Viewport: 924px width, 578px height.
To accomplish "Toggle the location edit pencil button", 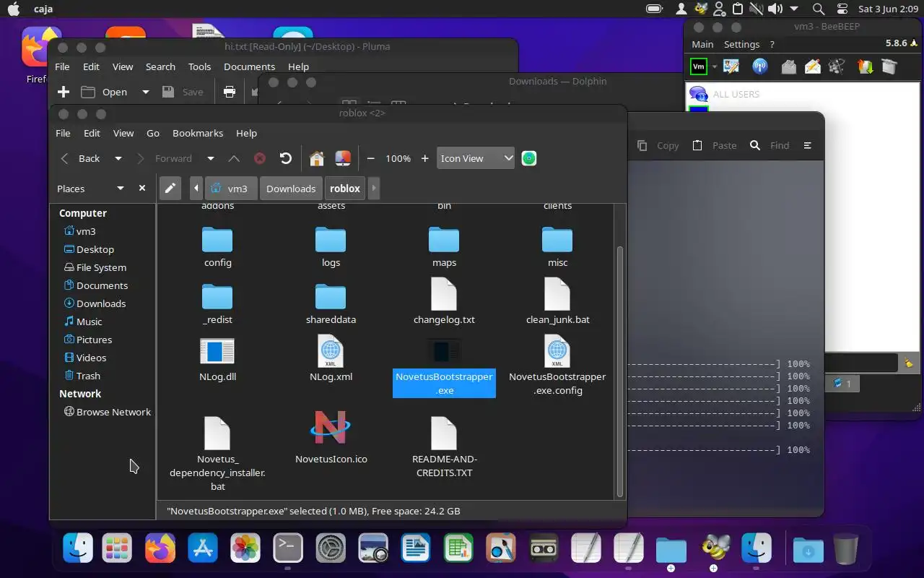I will pyautogui.click(x=170, y=189).
